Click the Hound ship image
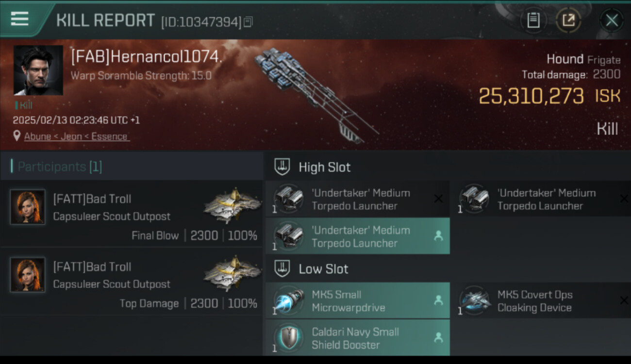The width and height of the screenshot is (631, 364). click(x=315, y=95)
